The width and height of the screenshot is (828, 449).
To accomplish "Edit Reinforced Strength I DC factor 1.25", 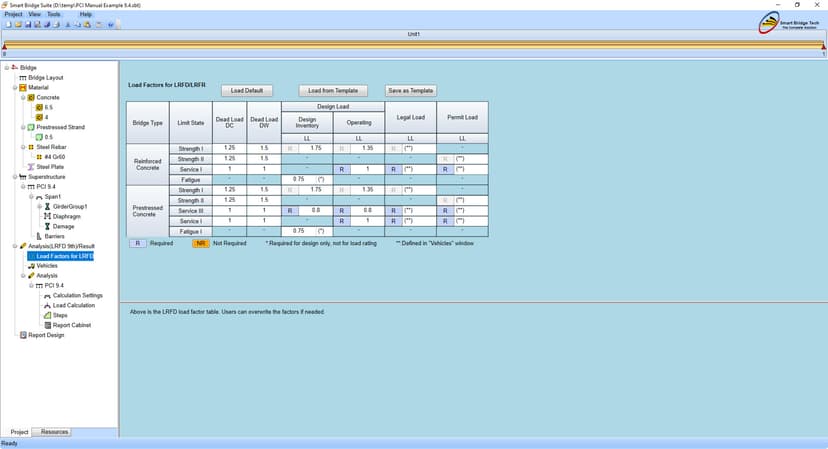I will pos(230,148).
